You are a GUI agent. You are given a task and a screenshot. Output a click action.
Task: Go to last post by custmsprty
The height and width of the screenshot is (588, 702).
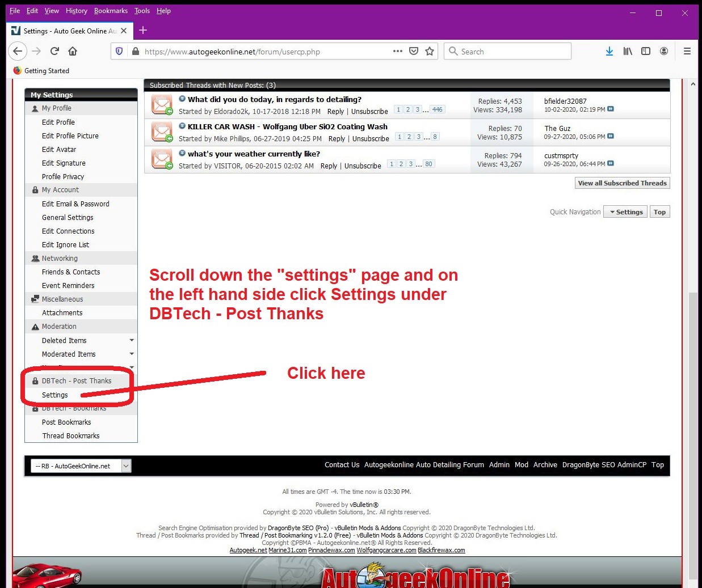click(x=611, y=163)
